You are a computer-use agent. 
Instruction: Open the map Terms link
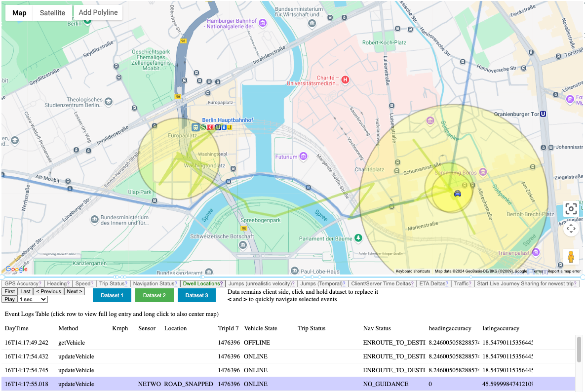tap(537, 271)
